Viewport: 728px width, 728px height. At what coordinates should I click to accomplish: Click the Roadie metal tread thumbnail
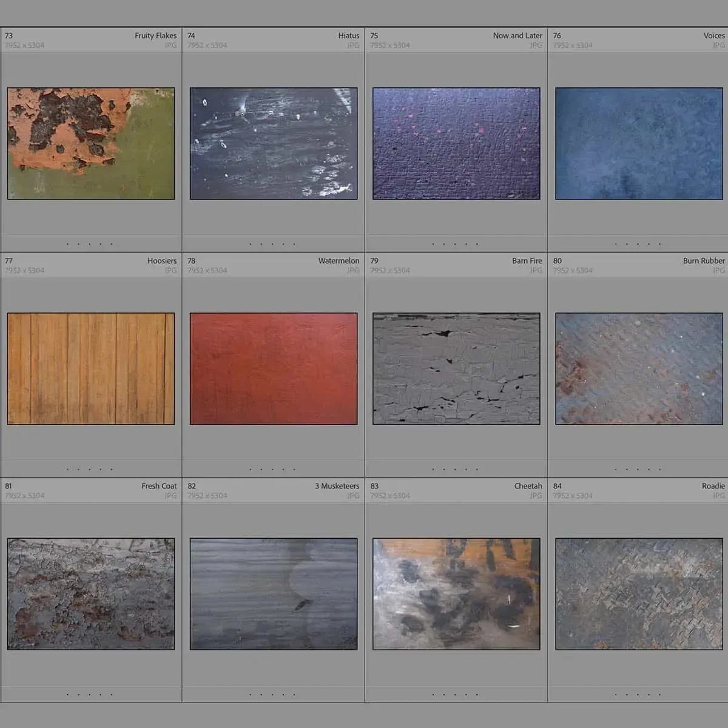tap(639, 594)
